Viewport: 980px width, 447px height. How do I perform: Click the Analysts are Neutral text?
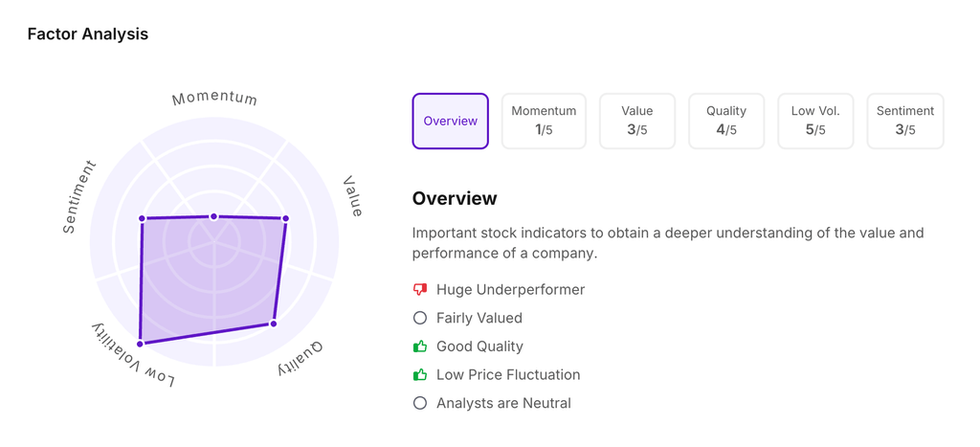coord(503,403)
